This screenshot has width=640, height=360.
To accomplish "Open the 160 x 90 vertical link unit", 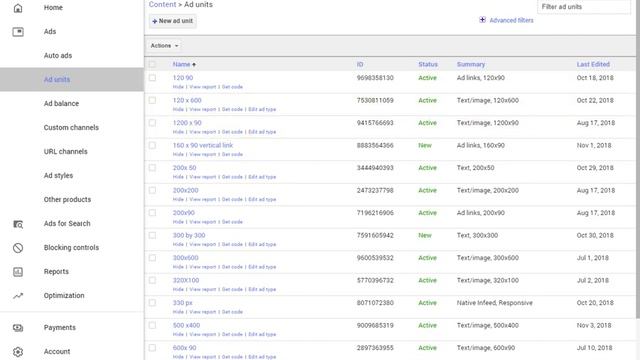I will 203,145.
